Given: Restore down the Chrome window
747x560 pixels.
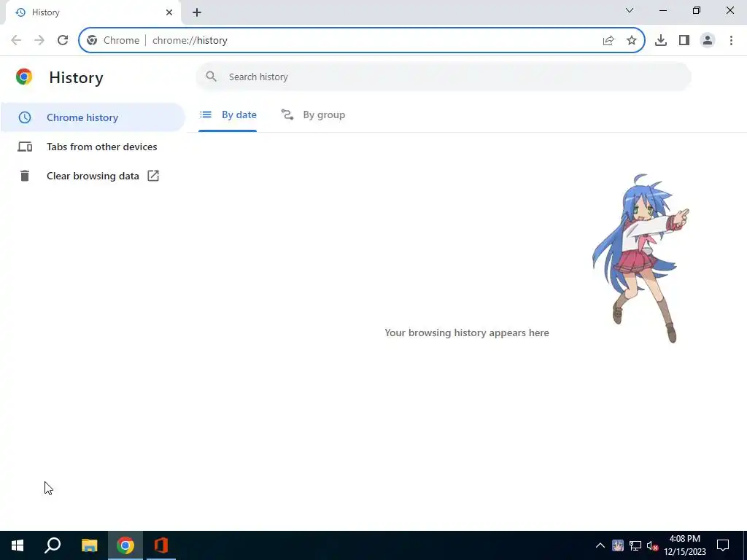Looking at the screenshot, I should tap(697, 10).
